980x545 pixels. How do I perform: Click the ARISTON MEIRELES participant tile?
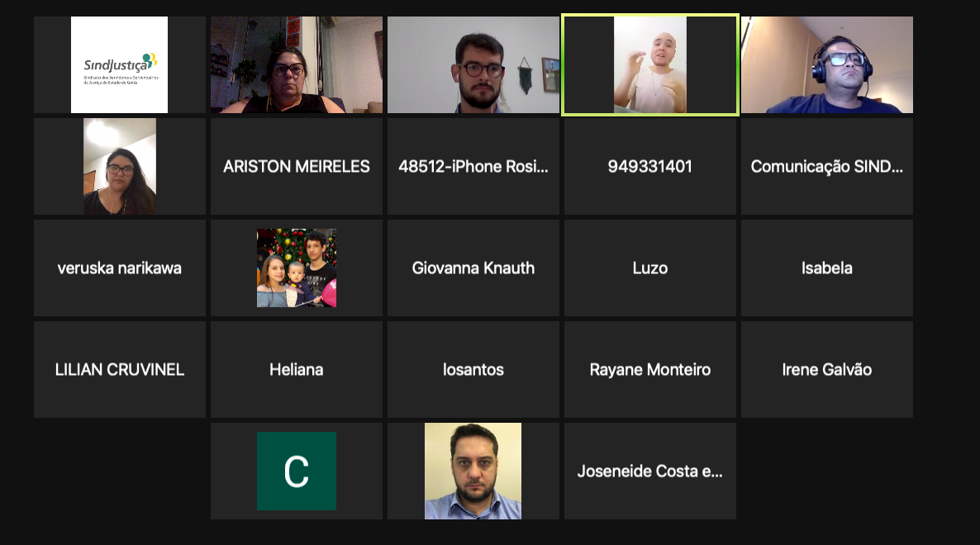coord(297,167)
